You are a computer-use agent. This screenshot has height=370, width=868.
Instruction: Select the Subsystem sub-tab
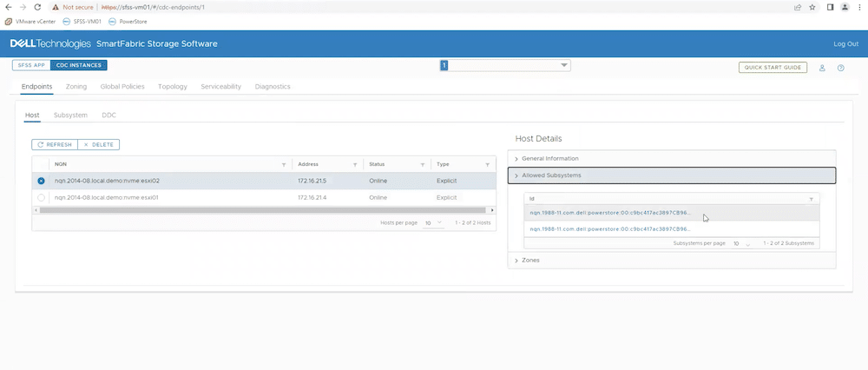(x=71, y=116)
